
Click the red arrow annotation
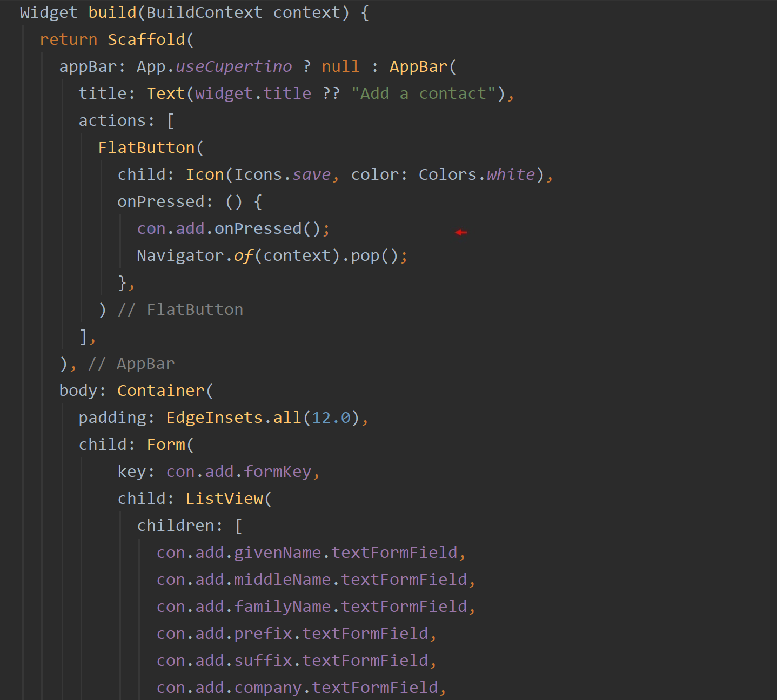(x=461, y=232)
